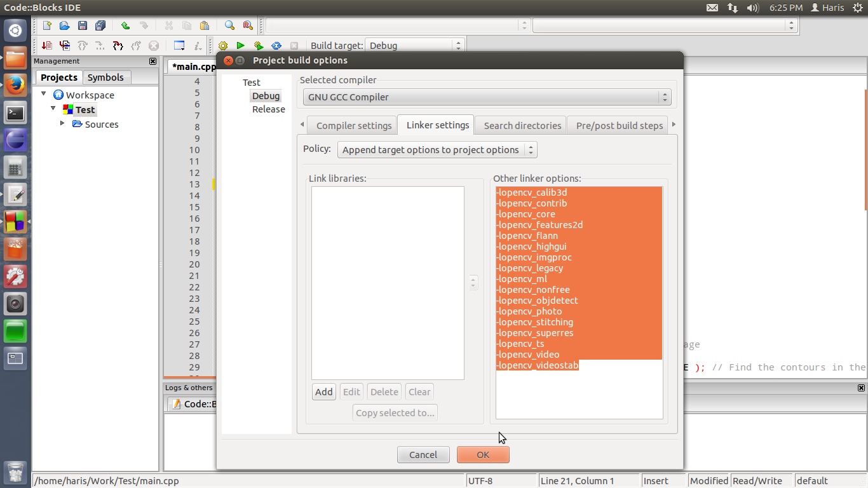Click the -lopencv_core linker option

click(526, 214)
